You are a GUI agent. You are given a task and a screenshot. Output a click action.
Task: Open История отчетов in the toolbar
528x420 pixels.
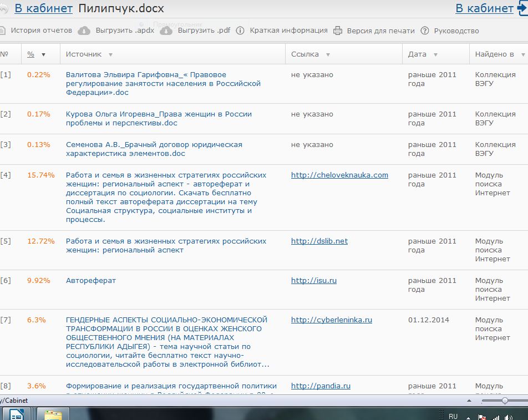[x=41, y=31]
